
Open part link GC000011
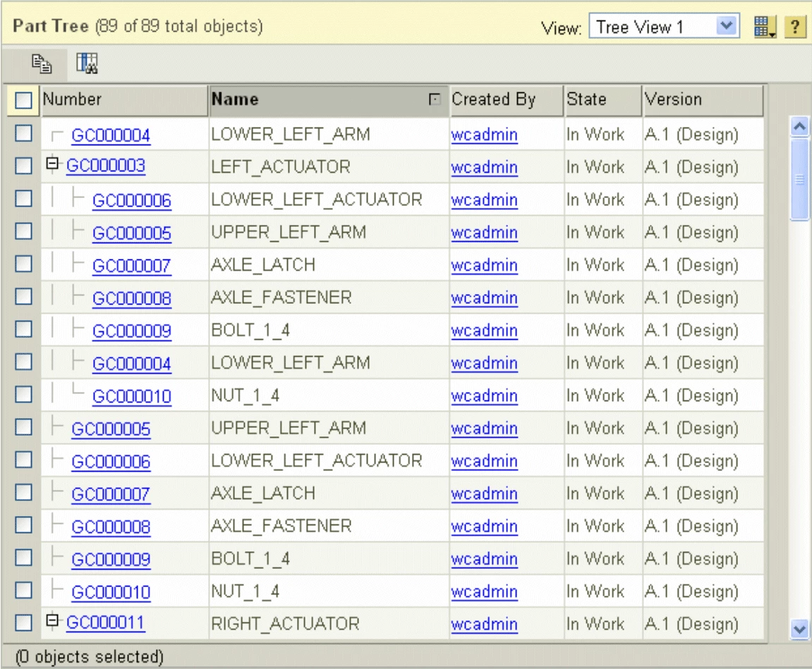pyautogui.click(x=106, y=622)
